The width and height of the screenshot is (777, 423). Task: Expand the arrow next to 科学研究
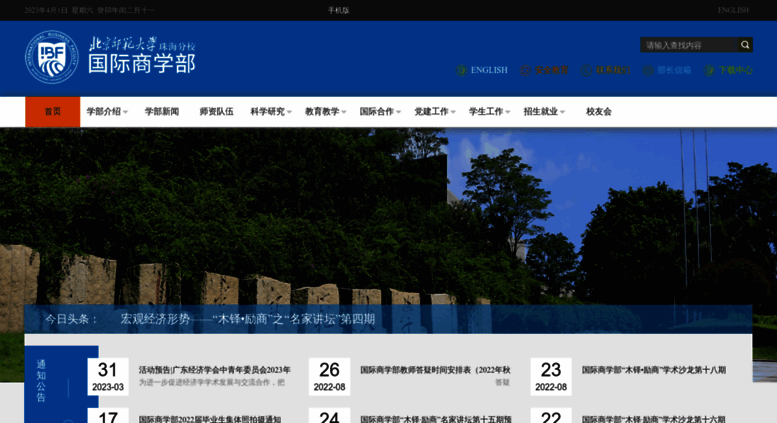click(289, 112)
